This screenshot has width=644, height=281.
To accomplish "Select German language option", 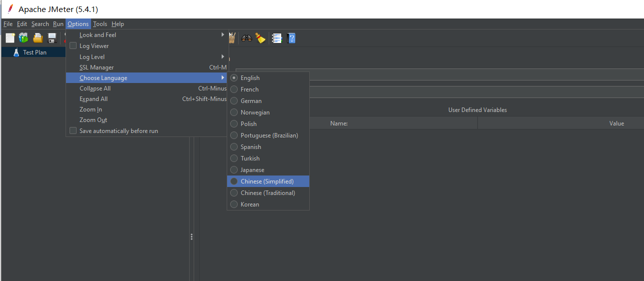I will point(268,100).
